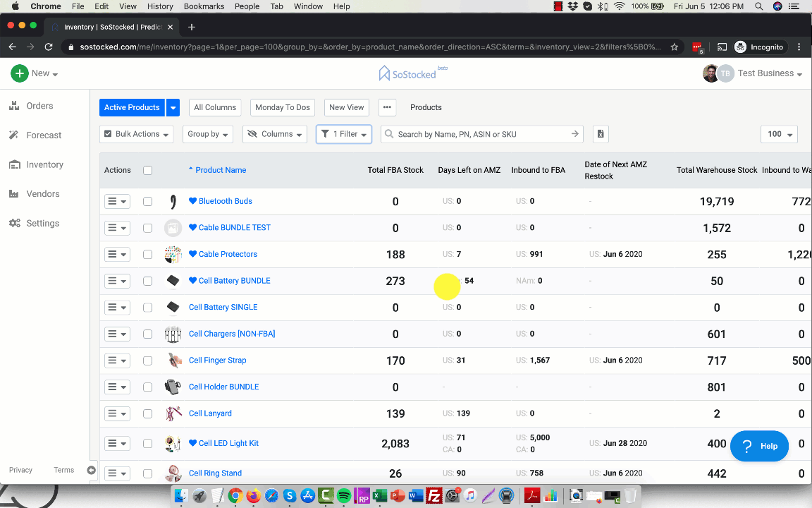Open actions menu for Cell Holder BUNDLE row
The height and width of the screenshot is (508, 812).
[117, 387]
